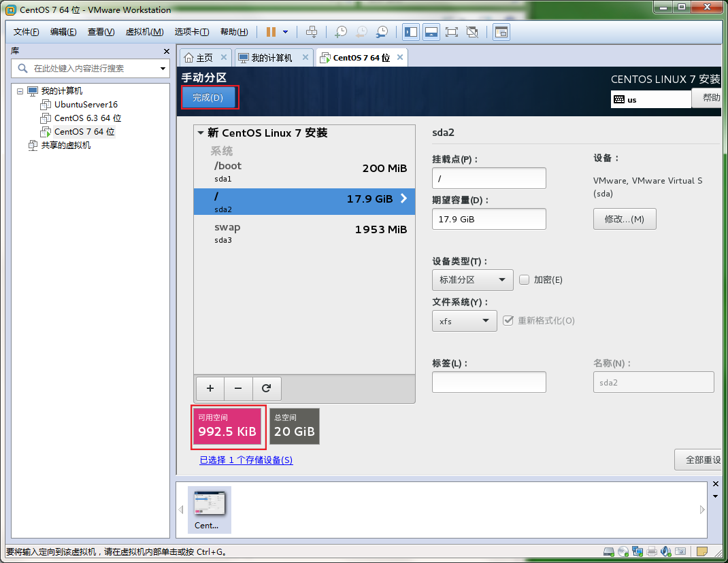Close the 主页 tab
Viewport: 728px width, 563px height.
pyautogui.click(x=223, y=57)
